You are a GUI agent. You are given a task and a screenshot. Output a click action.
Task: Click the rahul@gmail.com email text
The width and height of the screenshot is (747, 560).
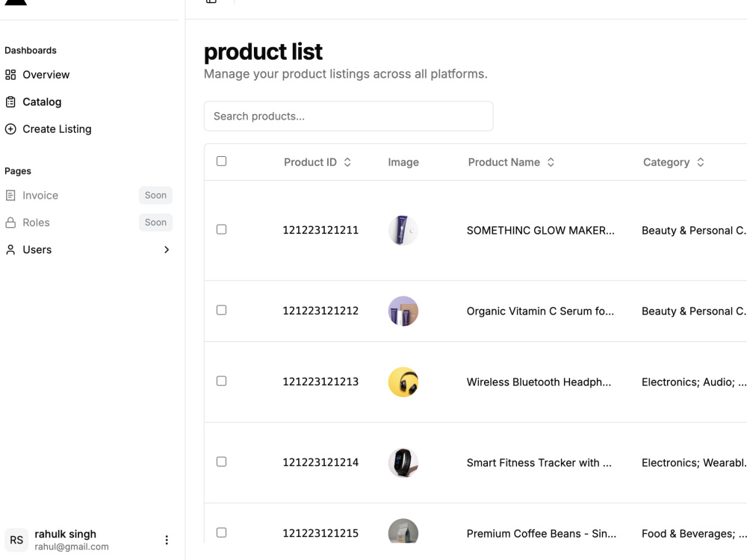(x=72, y=547)
